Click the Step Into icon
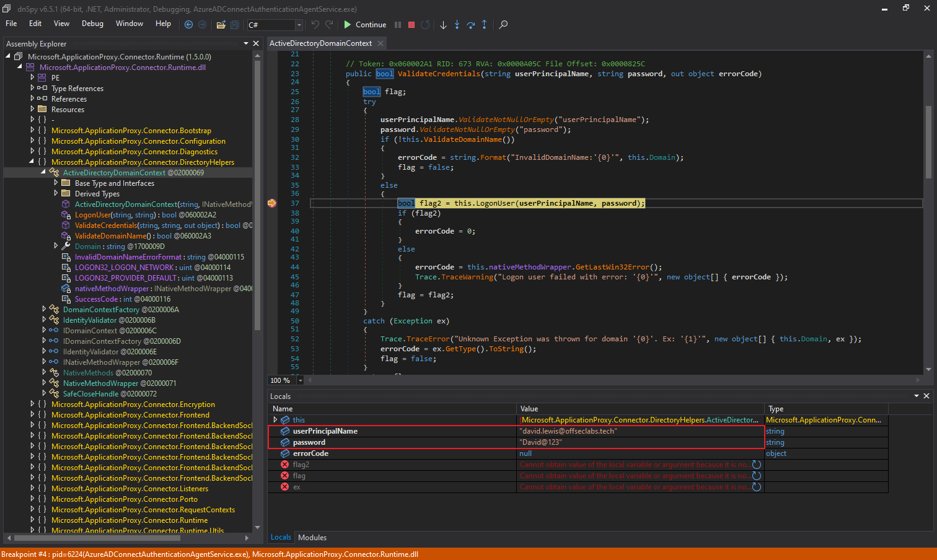The image size is (937, 560). tap(457, 25)
